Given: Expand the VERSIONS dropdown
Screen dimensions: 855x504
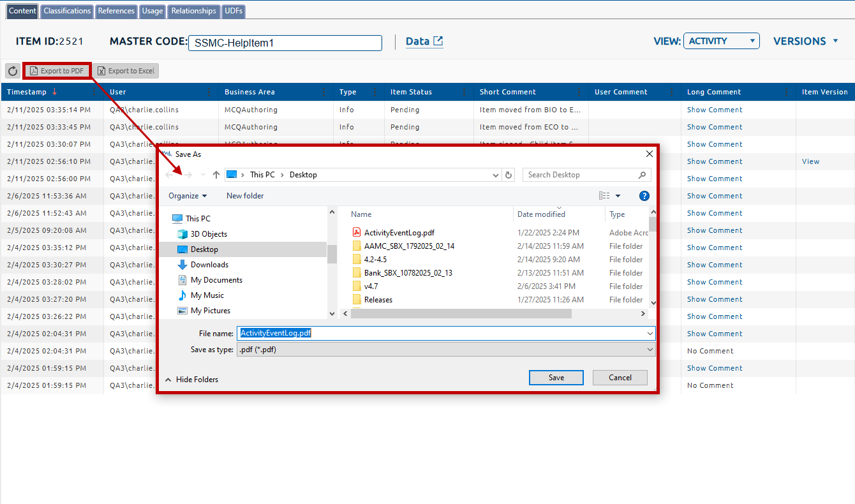Looking at the screenshot, I should [805, 41].
